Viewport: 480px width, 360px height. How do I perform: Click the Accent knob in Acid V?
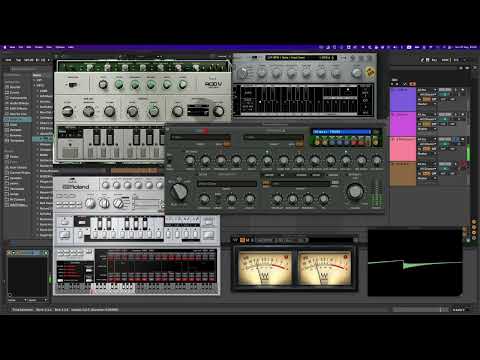click(x=182, y=85)
